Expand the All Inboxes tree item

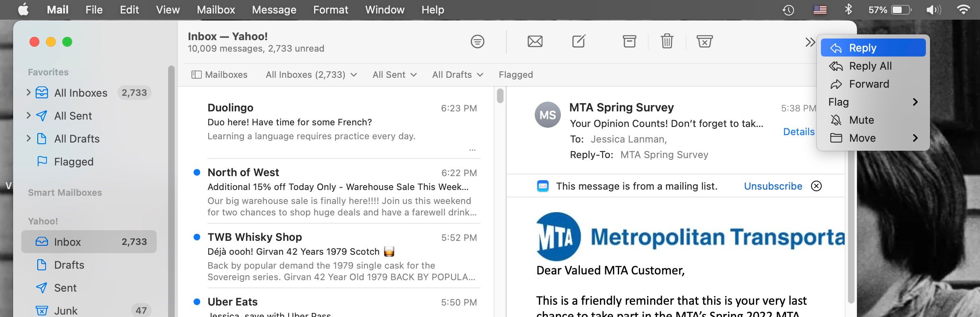28,93
